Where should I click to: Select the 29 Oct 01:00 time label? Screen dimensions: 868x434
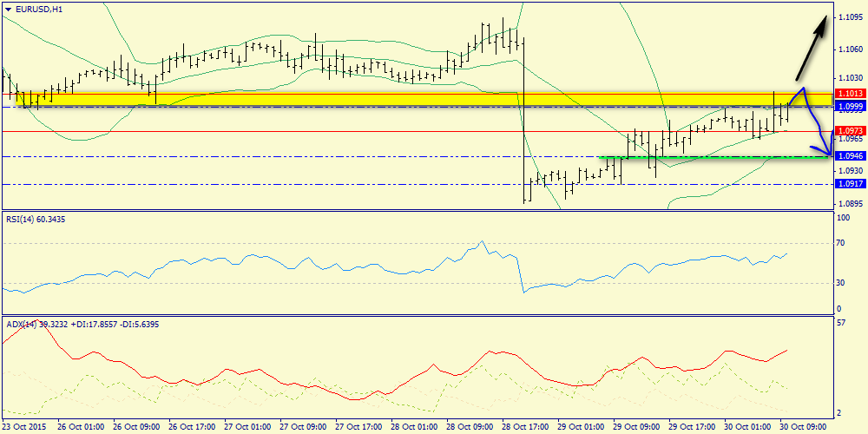coord(582,427)
